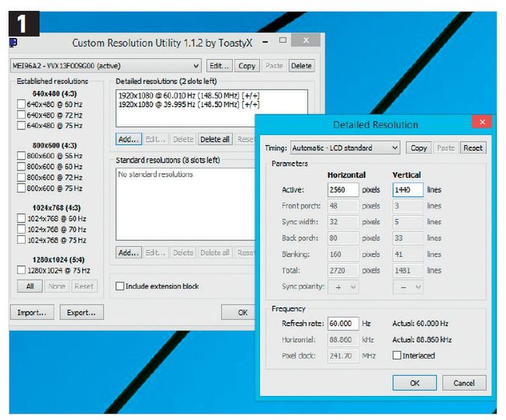Click 'Actual: 60.000 Hz' text
506x420 pixels.
coord(420,324)
